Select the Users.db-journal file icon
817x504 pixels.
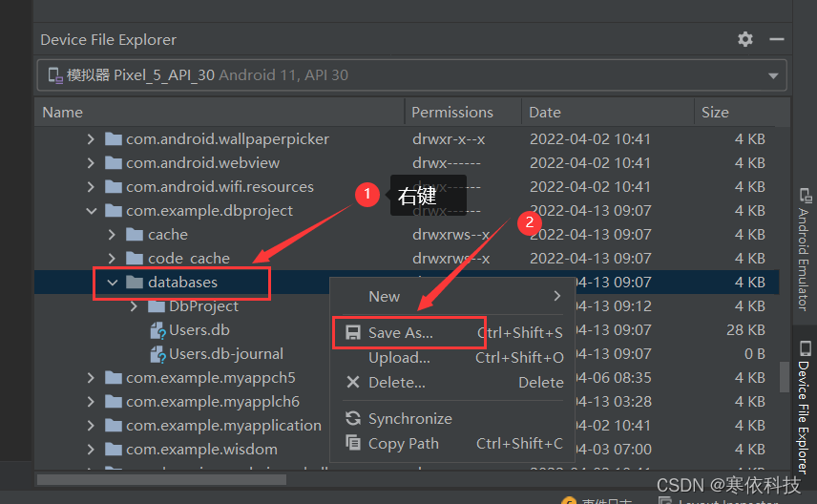[157, 354]
